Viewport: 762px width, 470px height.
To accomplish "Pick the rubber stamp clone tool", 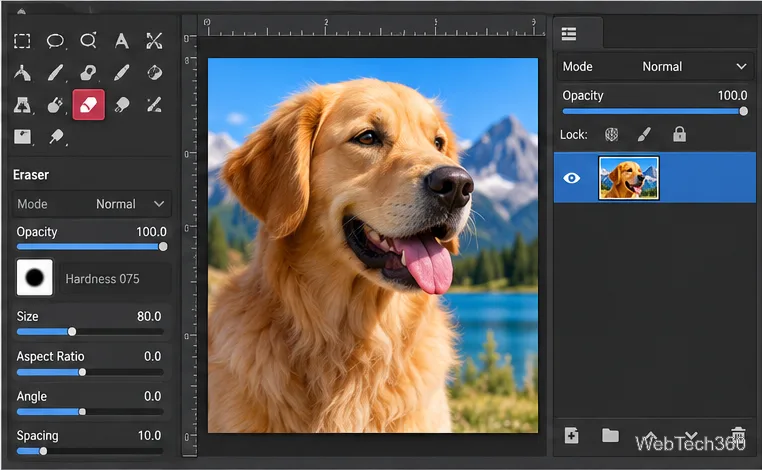I will pos(88,73).
